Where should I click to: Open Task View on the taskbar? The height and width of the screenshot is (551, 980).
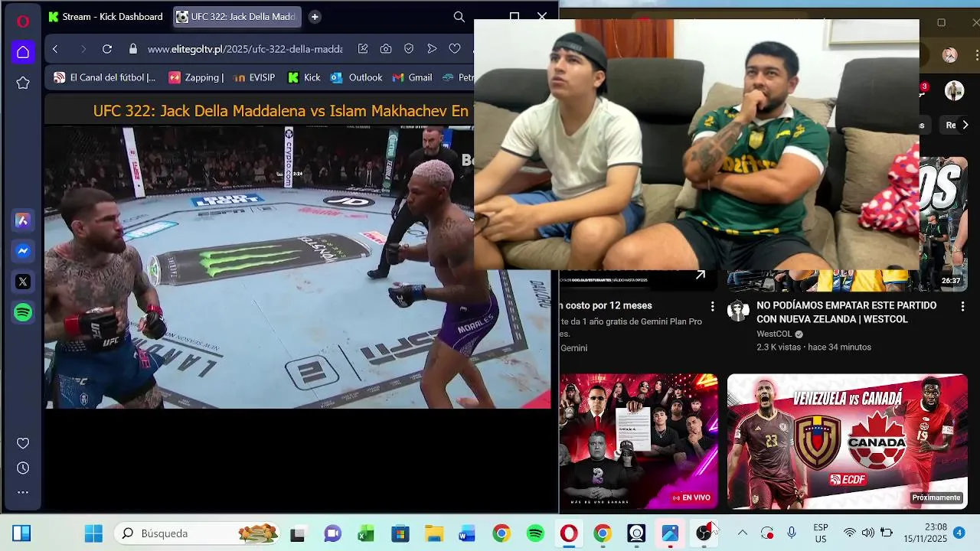tap(297, 533)
